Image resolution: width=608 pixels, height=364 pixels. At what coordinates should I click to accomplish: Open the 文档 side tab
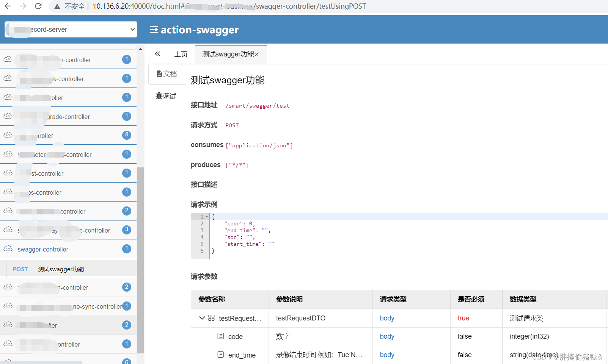pos(167,74)
